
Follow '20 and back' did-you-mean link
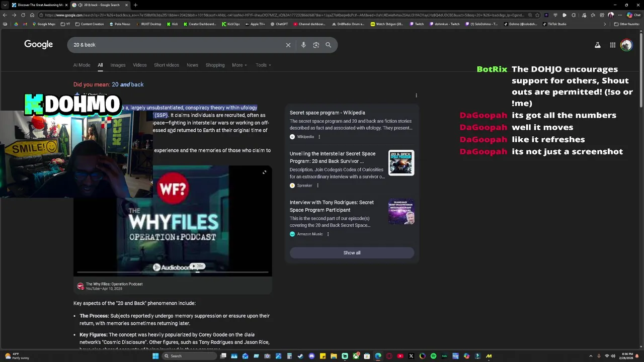tap(127, 84)
